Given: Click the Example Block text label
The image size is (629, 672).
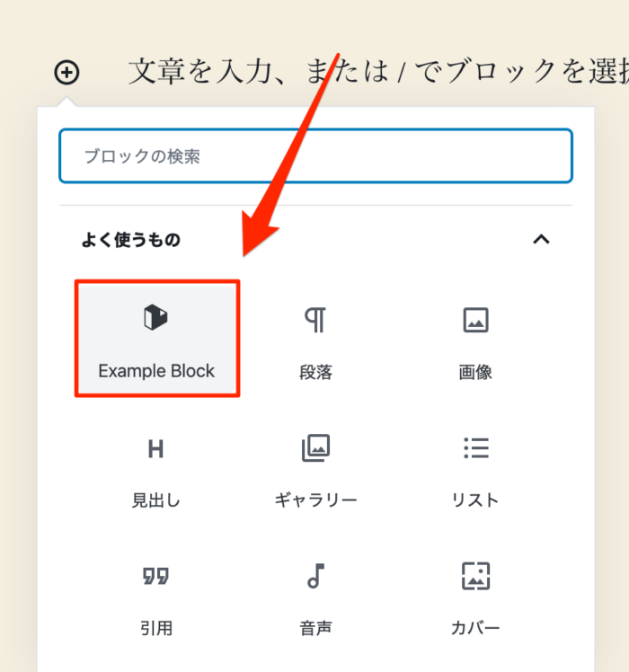Looking at the screenshot, I should pos(156,371).
